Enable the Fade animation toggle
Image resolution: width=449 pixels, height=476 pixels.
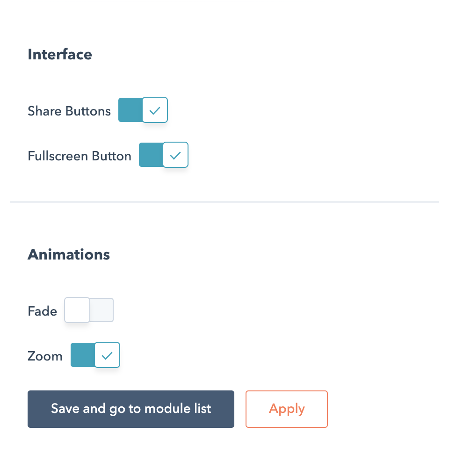(89, 310)
